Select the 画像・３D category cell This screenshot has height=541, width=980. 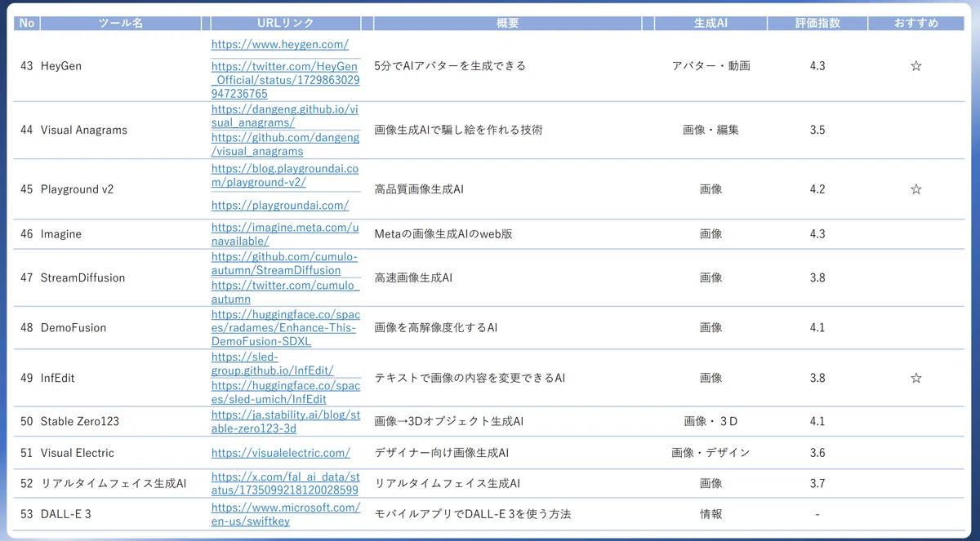pos(710,421)
